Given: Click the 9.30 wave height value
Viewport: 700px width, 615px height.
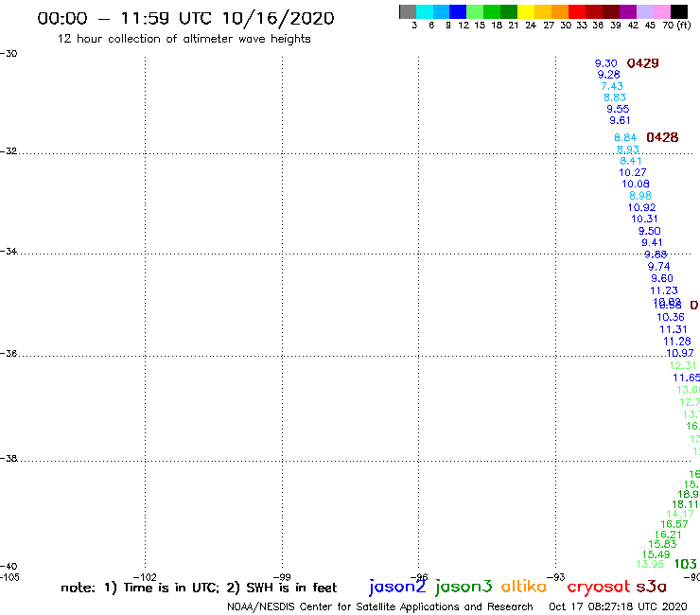Looking at the screenshot, I should (605, 63).
